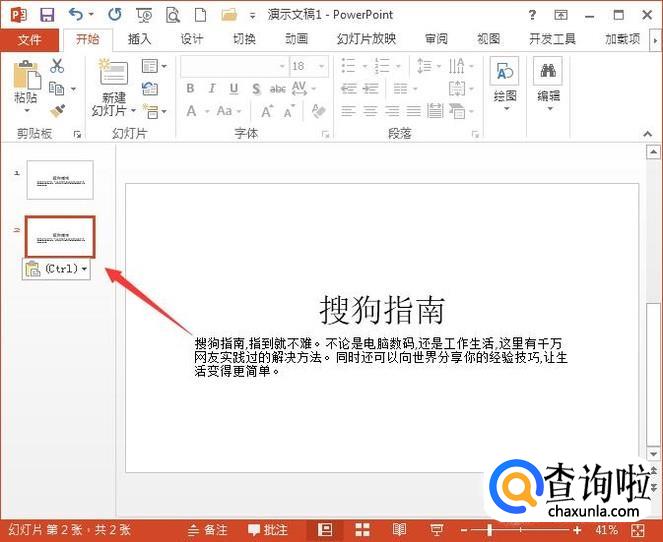
Task: Decrease font size with small A
Action: pyautogui.click(x=289, y=112)
